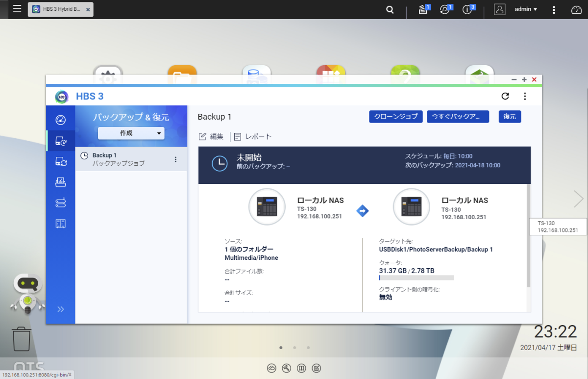Open event notifications info icon

tap(468, 9)
